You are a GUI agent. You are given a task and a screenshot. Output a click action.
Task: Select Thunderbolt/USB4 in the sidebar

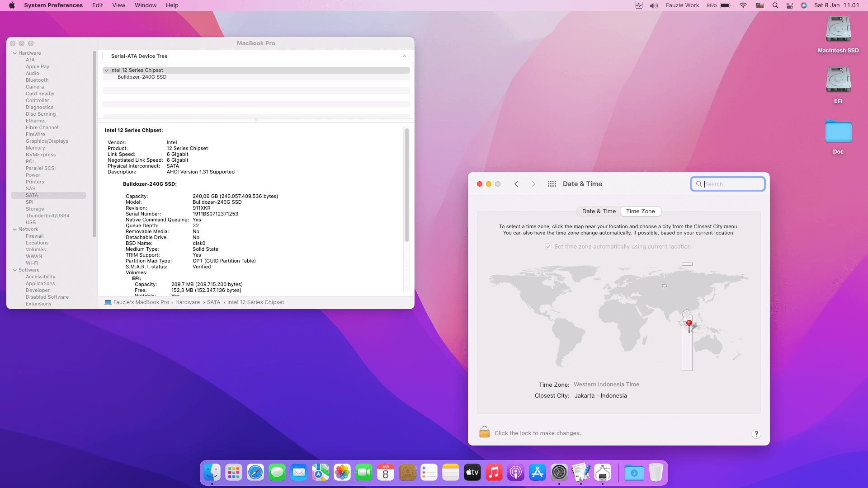click(x=47, y=216)
